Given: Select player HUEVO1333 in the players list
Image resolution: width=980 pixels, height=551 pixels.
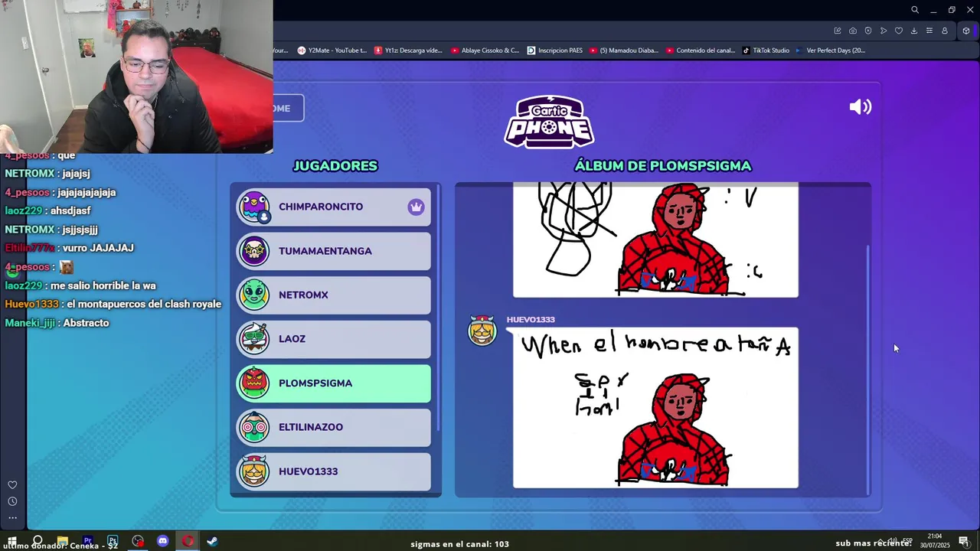Looking at the screenshot, I should (333, 471).
